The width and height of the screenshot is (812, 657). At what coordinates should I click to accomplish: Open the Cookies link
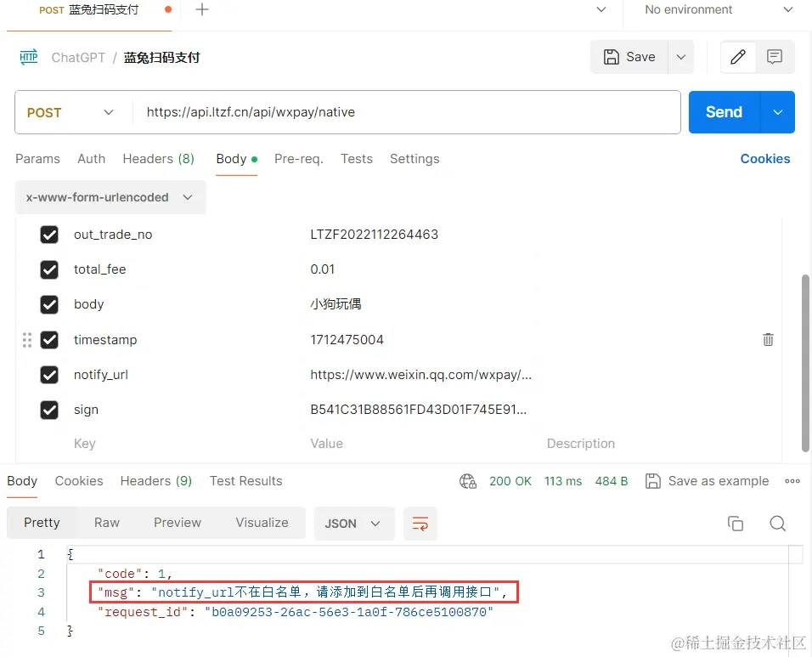click(x=765, y=159)
